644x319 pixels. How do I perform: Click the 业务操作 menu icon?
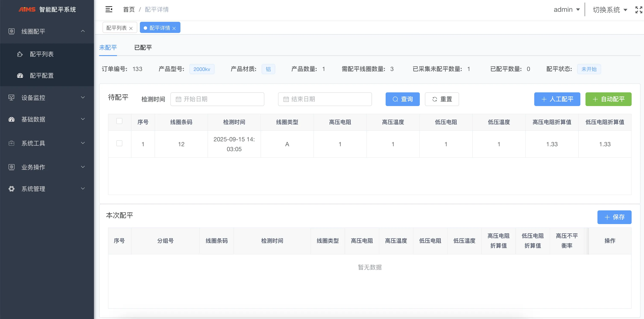[x=12, y=167]
